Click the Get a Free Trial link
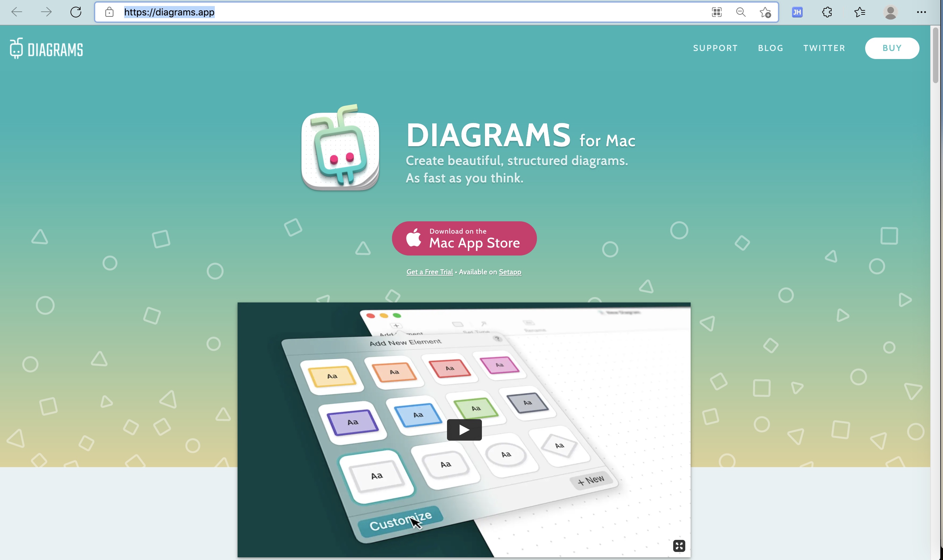This screenshot has width=943, height=560. (x=430, y=271)
